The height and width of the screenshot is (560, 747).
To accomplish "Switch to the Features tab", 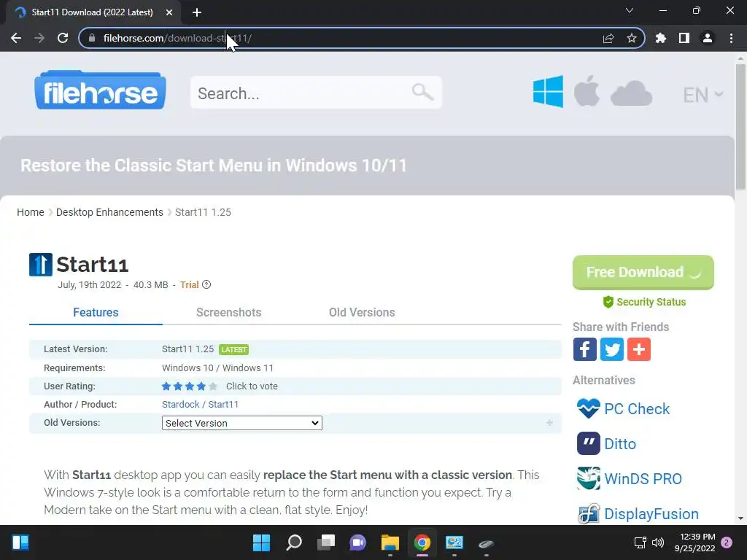I will [x=96, y=312].
